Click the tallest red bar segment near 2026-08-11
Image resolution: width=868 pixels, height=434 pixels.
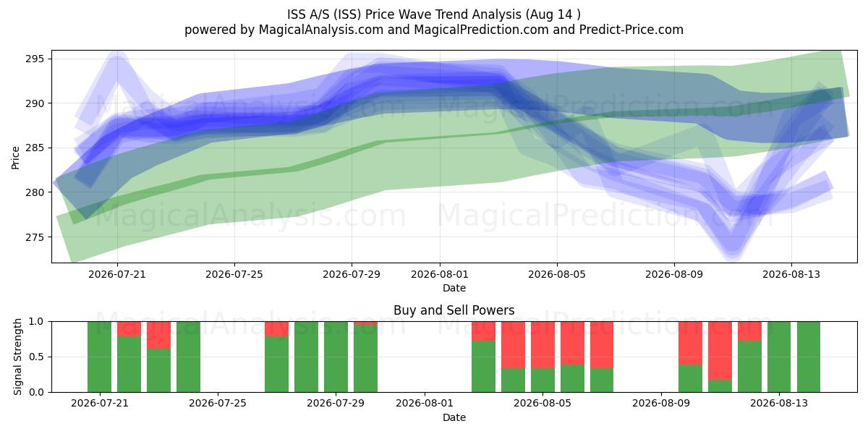coord(720,350)
